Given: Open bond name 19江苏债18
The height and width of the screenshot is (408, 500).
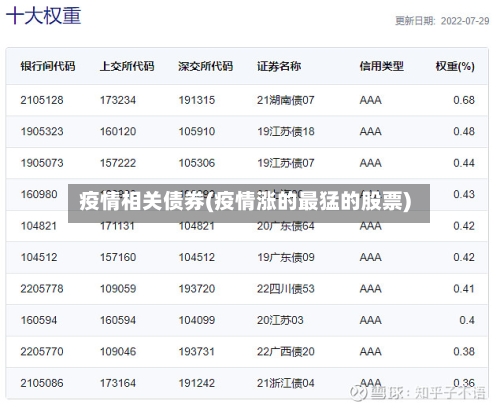Looking at the screenshot, I should [x=286, y=131].
